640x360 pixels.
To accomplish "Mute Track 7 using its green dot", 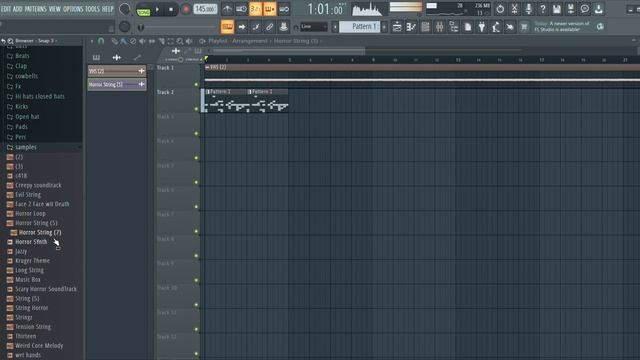I will 196,231.
